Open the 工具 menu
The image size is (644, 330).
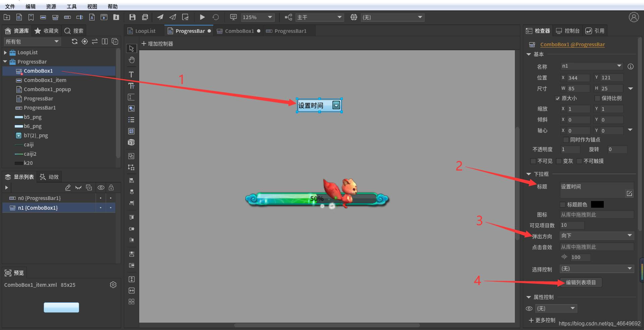[71, 6]
